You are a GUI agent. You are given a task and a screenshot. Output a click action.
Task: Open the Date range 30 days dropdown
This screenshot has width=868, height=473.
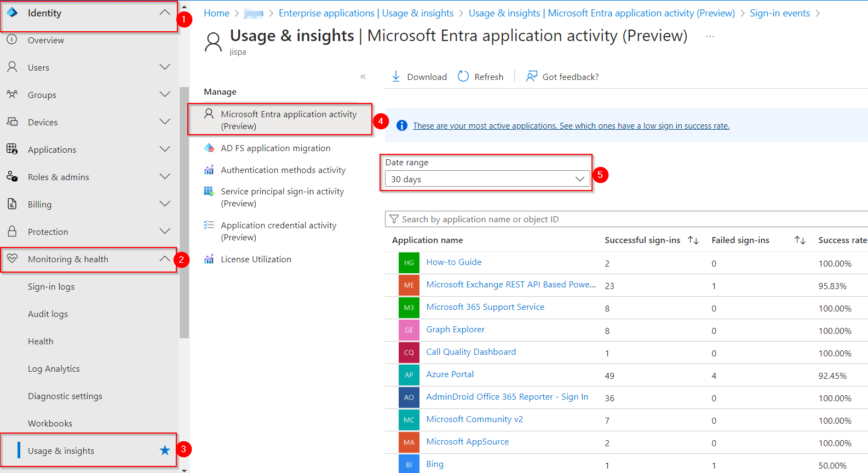[x=487, y=179]
